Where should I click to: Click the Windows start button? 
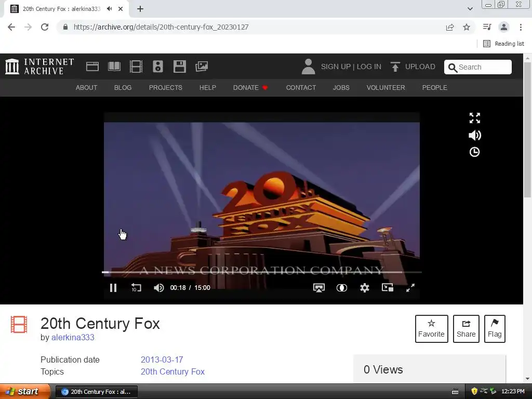[25, 392]
